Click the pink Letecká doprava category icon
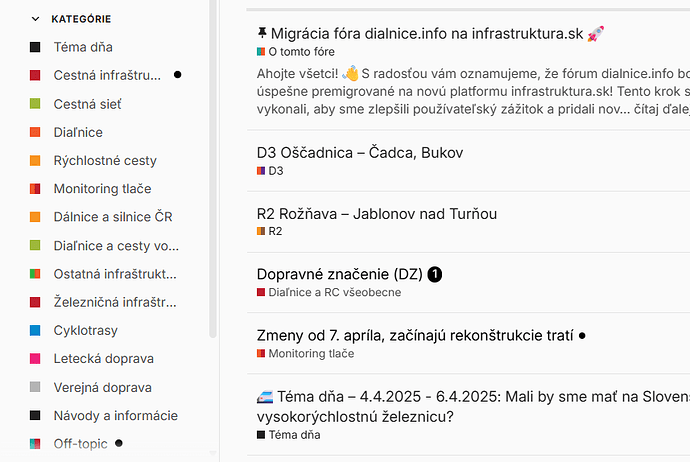Viewport: 690px width, 462px height. pyautogui.click(x=35, y=359)
